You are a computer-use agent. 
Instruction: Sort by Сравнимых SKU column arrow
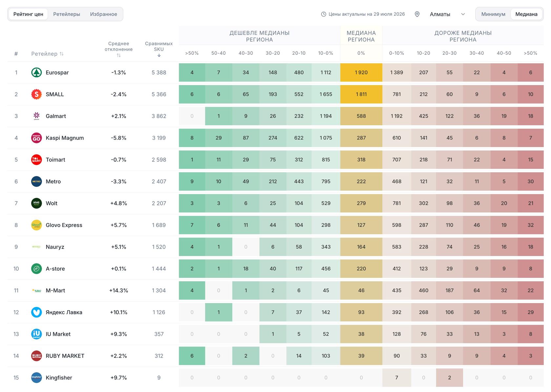(x=159, y=55)
